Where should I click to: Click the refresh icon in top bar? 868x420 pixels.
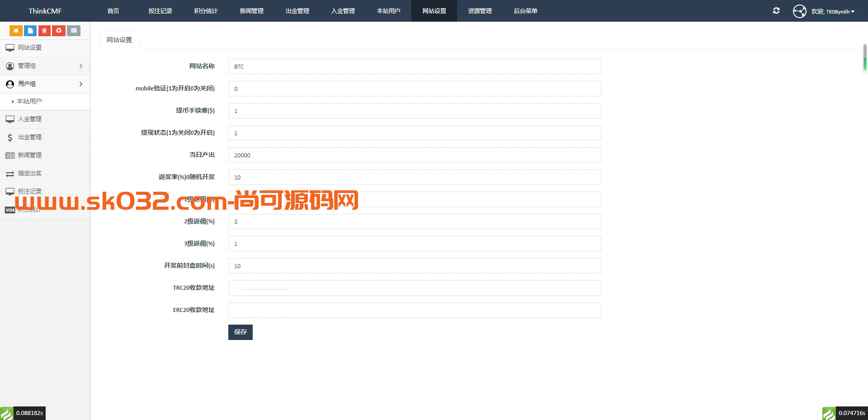pos(776,11)
